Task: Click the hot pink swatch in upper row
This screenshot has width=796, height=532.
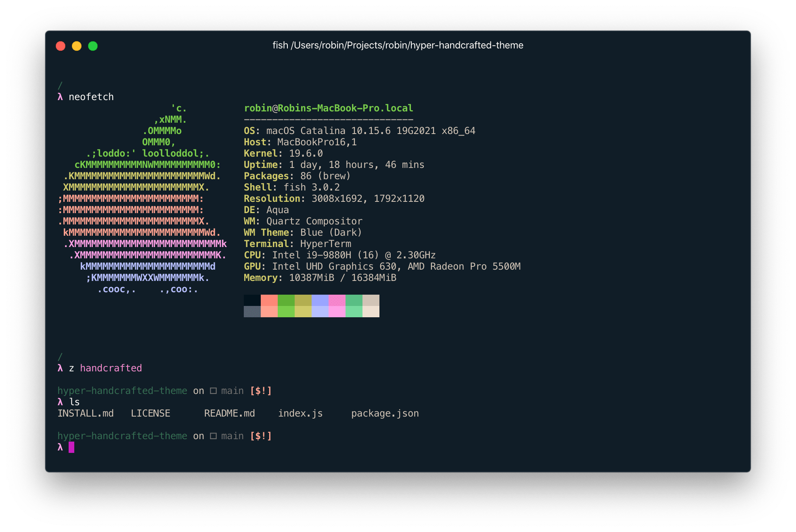Action: click(337, 300)
